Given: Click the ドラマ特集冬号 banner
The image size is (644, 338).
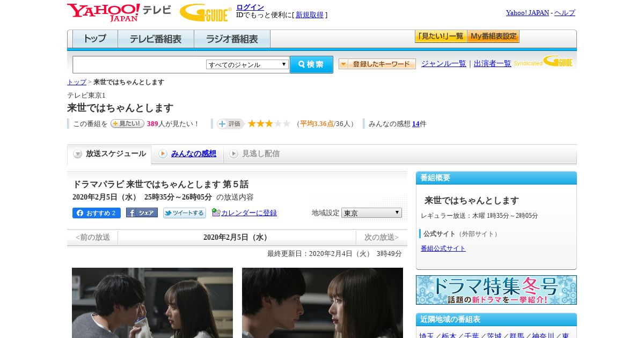Looking at the screenshot, I should pos(496,290).
